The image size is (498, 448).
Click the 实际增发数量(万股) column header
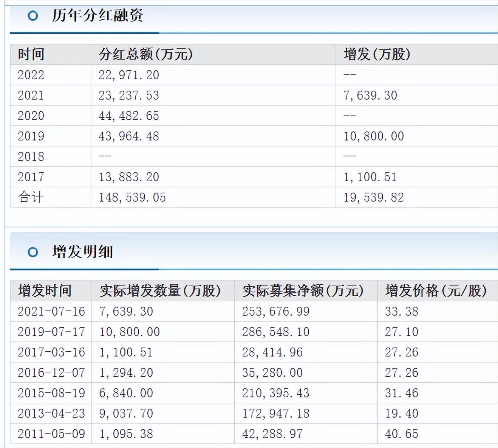(x=160, y=291)
